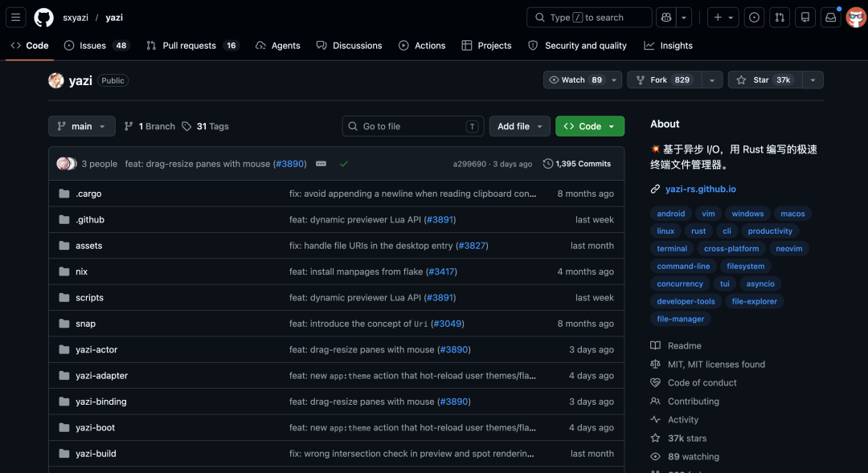Click the Go to file field

click(413, 126)
